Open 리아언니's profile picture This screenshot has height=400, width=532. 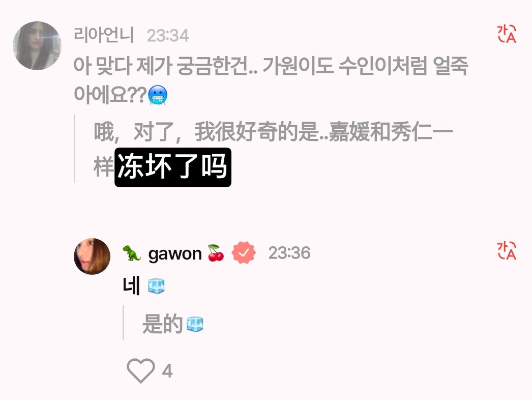coord(37,46)
